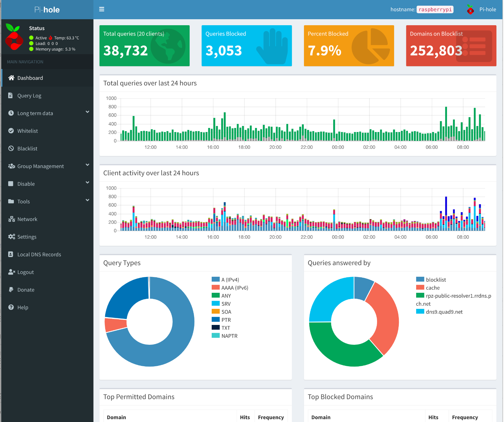504x422 pixels.
Task: Toggle SOA legend entry
Action: tap(221, 312)
